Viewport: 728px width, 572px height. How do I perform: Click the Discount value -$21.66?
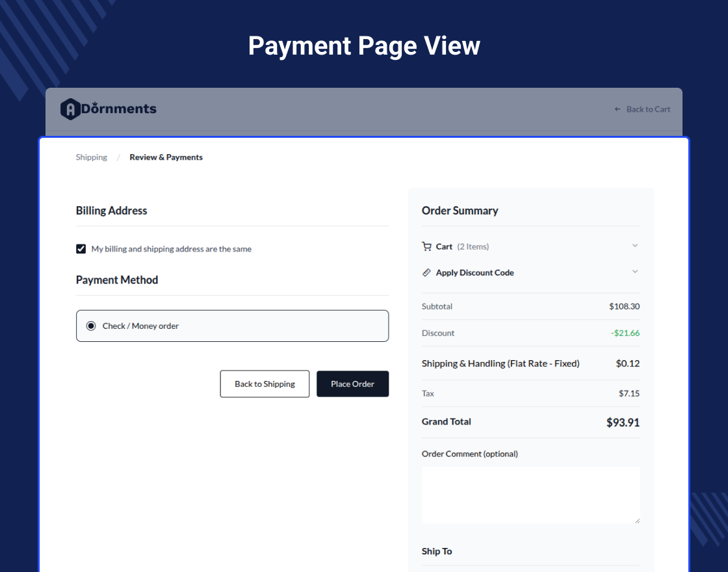point(625,333)
